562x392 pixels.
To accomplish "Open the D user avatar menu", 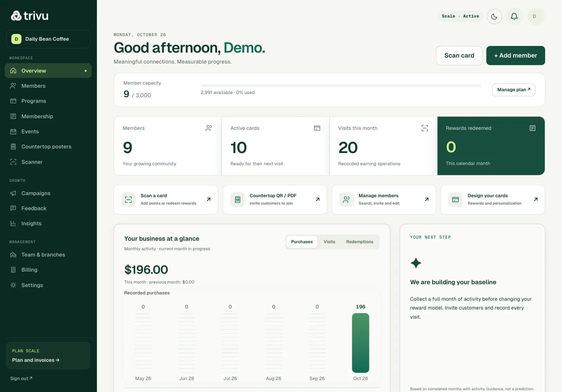I will pyautogui.click(x=535, y=16).
